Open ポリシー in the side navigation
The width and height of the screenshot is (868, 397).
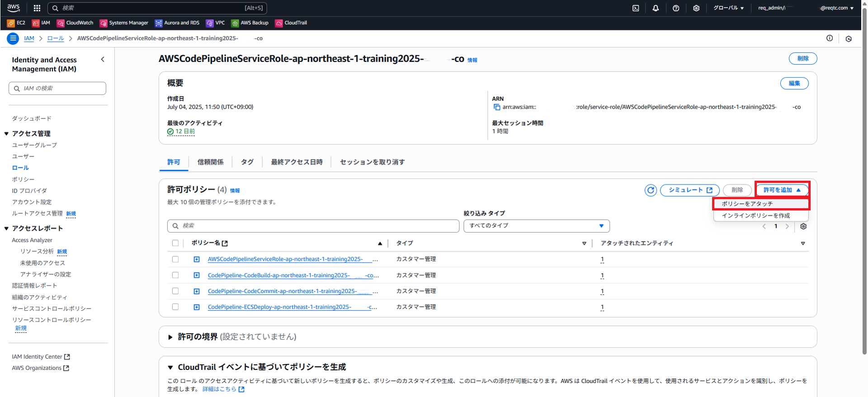click(23, 180)
